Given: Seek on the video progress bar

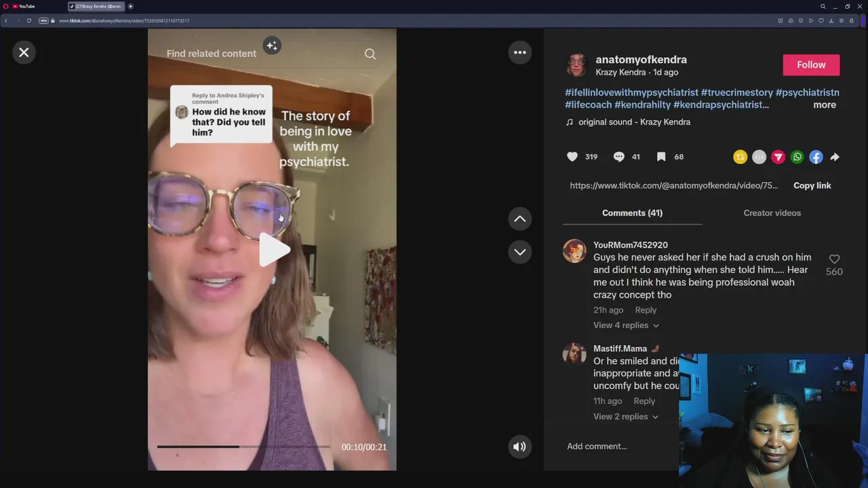Looking at the screenshot, I should tap(243, 447).
